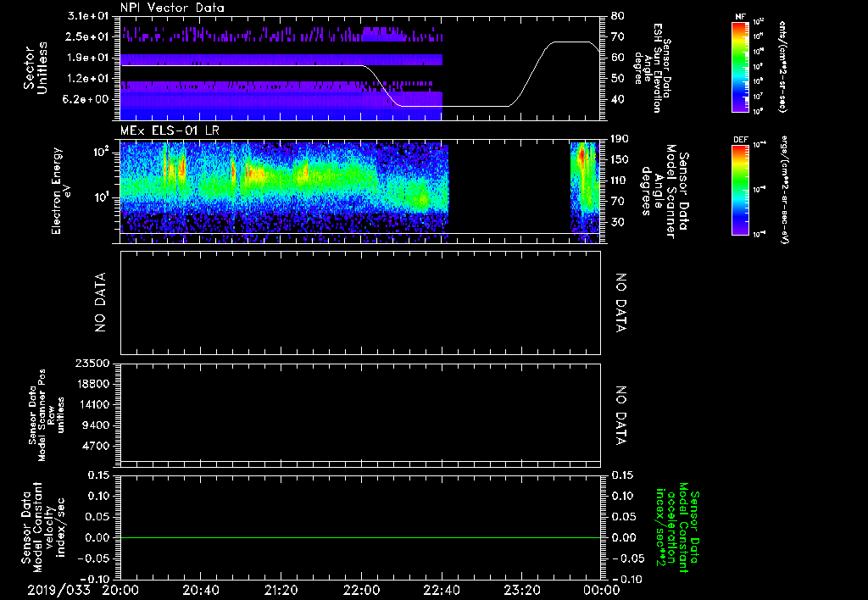Click the cnts/(cm**2-sr-sec) units label

pos(782,67)
